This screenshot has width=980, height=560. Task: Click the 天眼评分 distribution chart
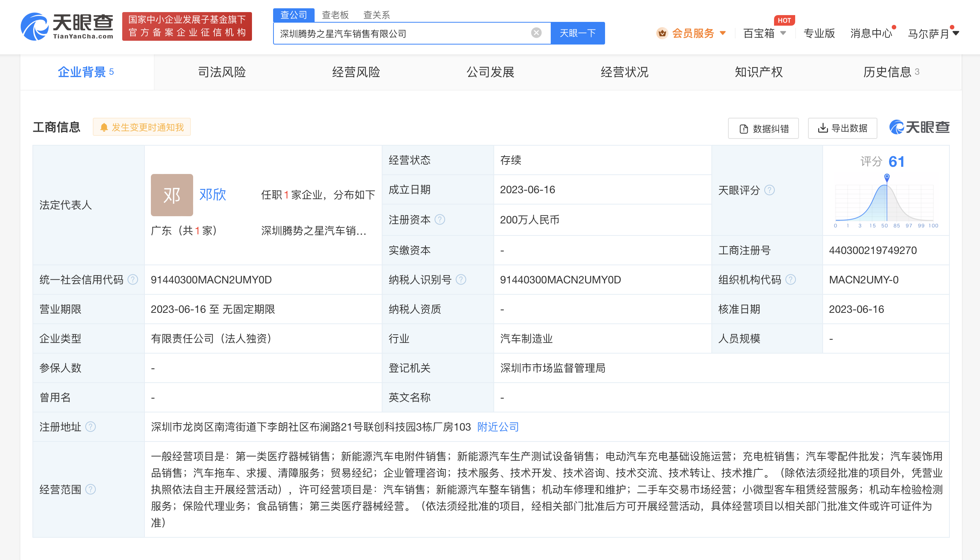[x=886, y=202]
